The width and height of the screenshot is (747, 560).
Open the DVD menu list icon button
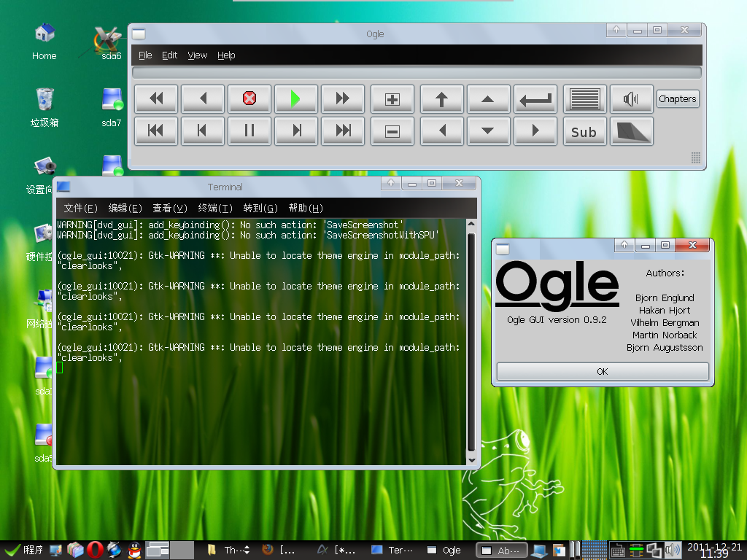point(585,99)
